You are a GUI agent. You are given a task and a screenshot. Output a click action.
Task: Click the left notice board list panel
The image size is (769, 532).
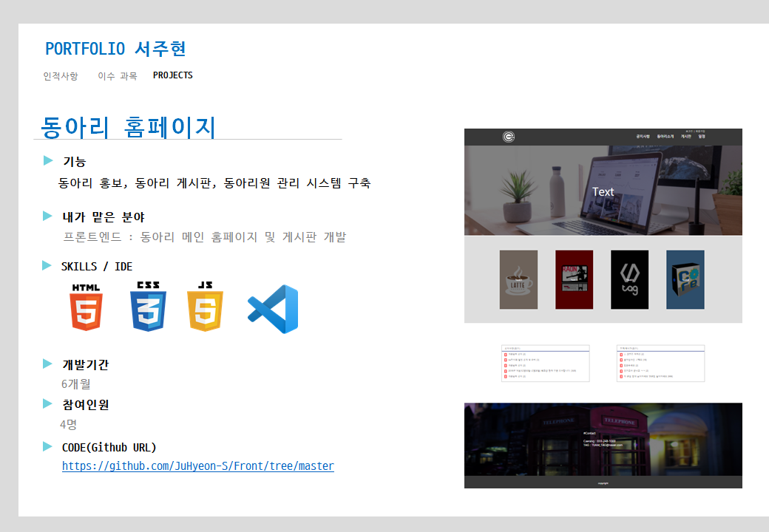546,363
